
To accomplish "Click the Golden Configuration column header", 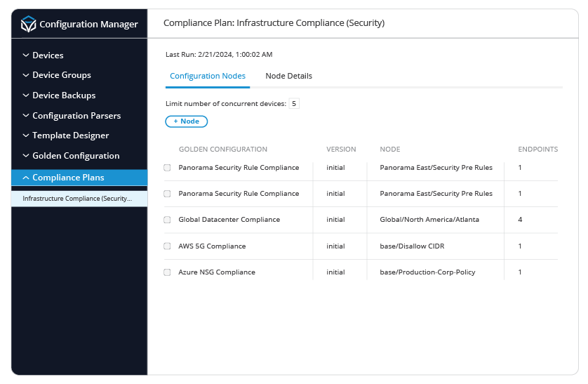I will (x=223, y=150).
